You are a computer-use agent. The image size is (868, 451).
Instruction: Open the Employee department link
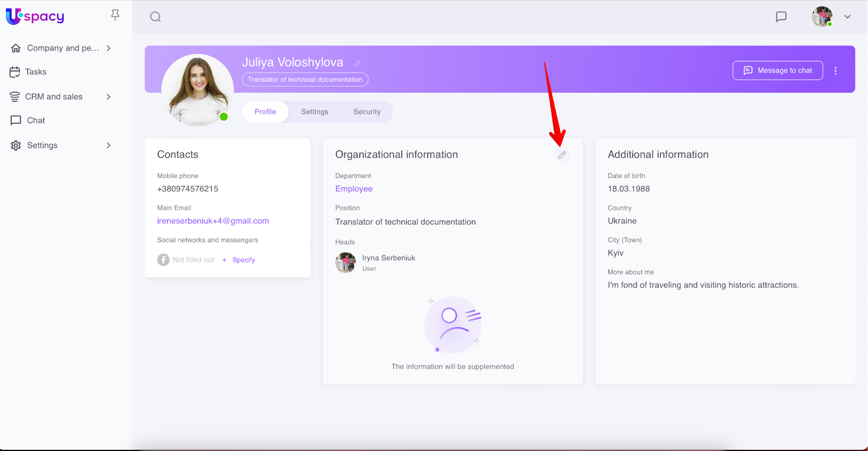(354, 189)
